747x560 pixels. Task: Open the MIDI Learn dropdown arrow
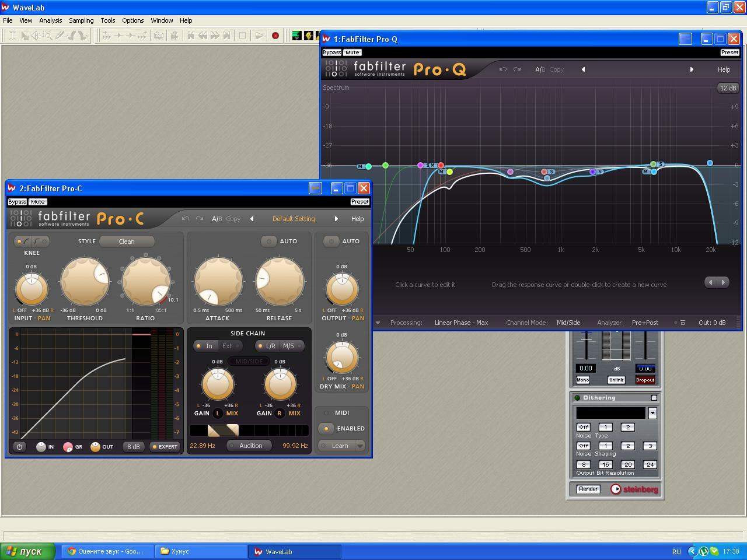tap(360, 446)
